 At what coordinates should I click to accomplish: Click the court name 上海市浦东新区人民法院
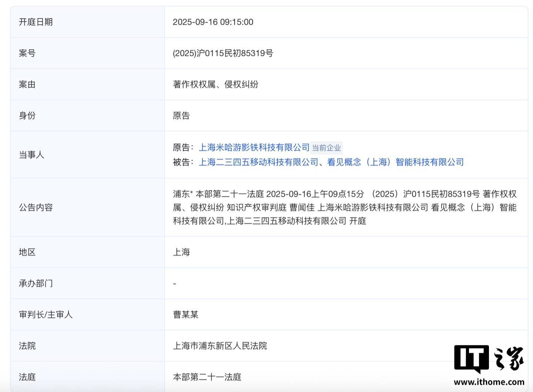coord(221,346)
